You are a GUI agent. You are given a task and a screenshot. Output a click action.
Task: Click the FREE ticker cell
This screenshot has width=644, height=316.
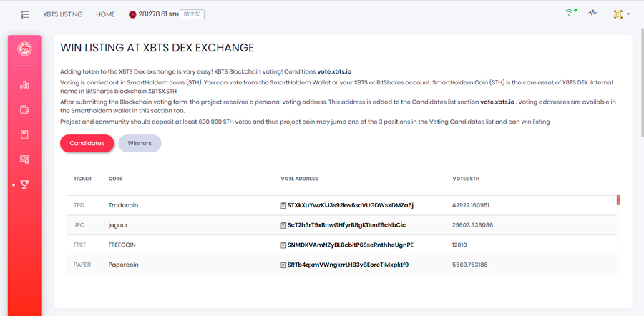point(79,245)
